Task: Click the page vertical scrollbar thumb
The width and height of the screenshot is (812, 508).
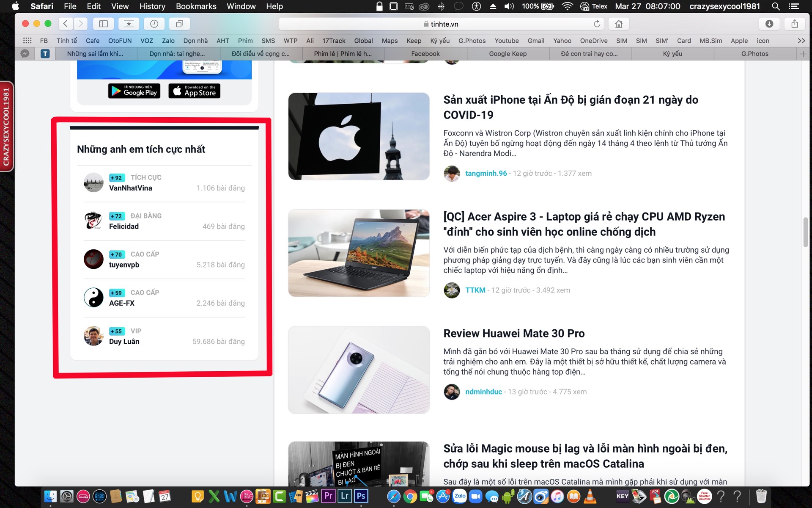Action: tap(806, 232)
